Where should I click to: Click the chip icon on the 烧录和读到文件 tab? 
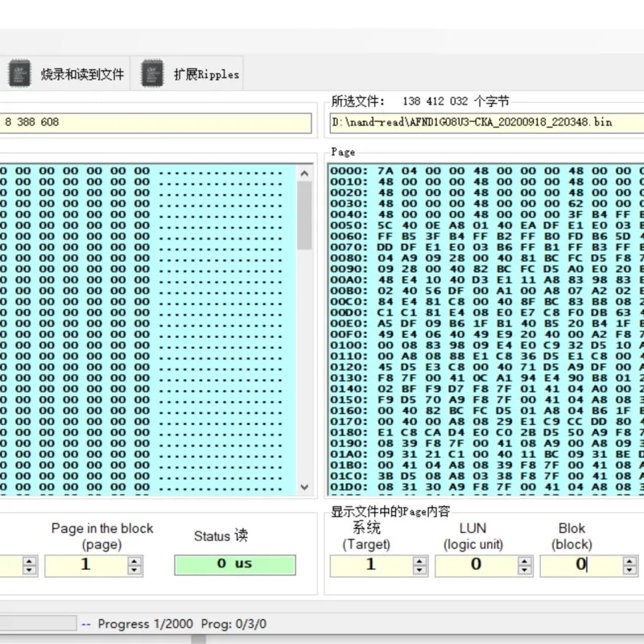20,74
